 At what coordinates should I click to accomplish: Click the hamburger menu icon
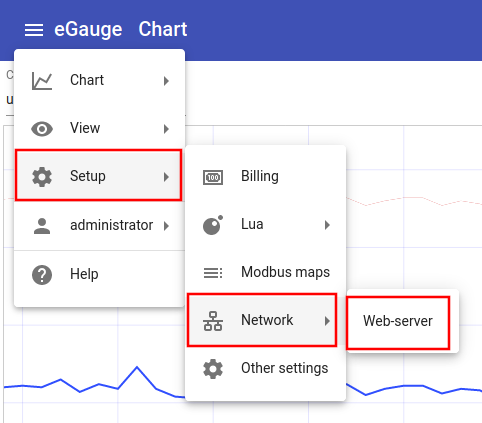point(34,30)
